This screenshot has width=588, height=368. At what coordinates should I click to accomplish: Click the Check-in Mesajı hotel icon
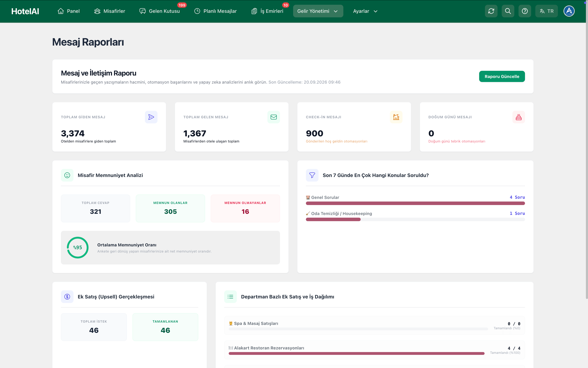(x=396, y=117)
